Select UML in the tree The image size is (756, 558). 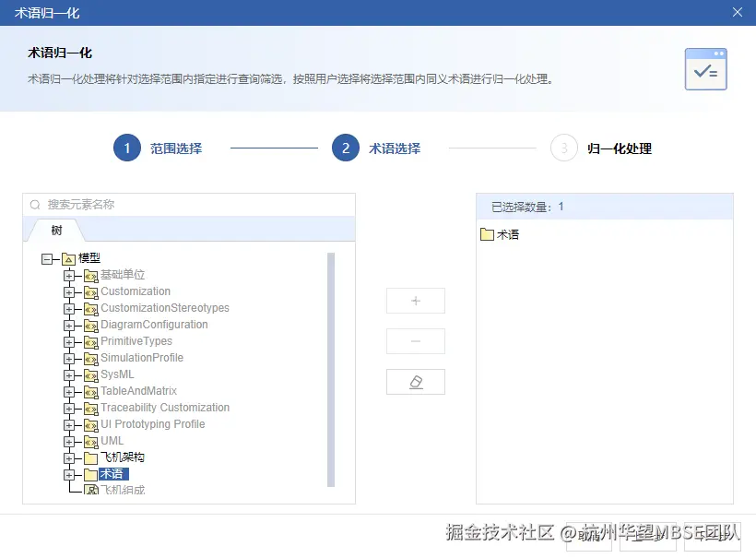pyautogui.click(x=112, y=440)
